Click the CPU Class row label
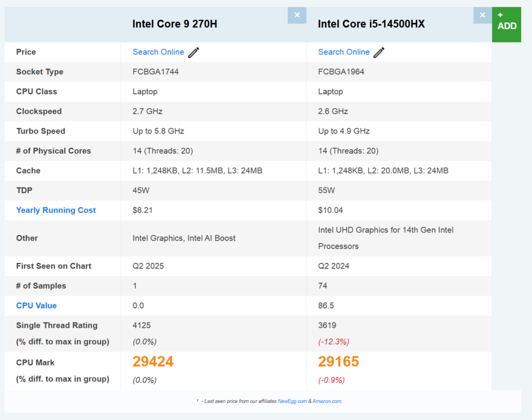 click(37, 91)
